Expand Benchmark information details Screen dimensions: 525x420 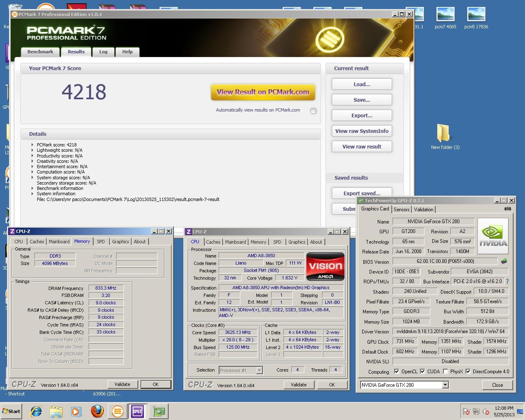click(x=32, y=188)
